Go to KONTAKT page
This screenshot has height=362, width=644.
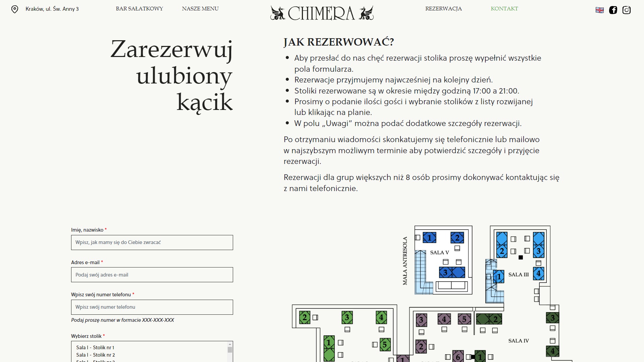[504, 9]
